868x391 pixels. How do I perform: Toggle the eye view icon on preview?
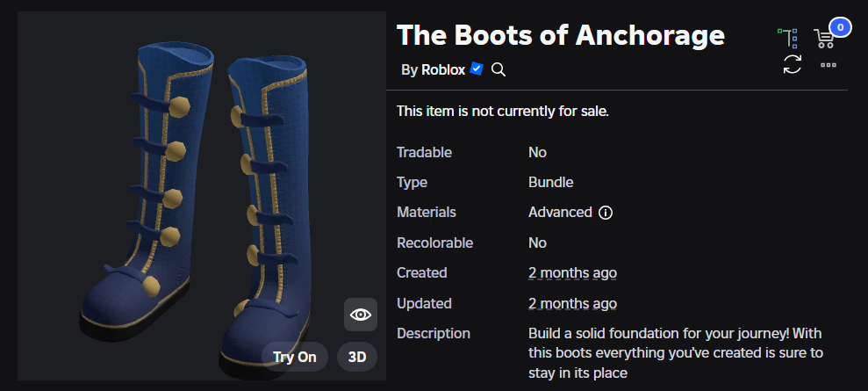click(x=360, y=315)
